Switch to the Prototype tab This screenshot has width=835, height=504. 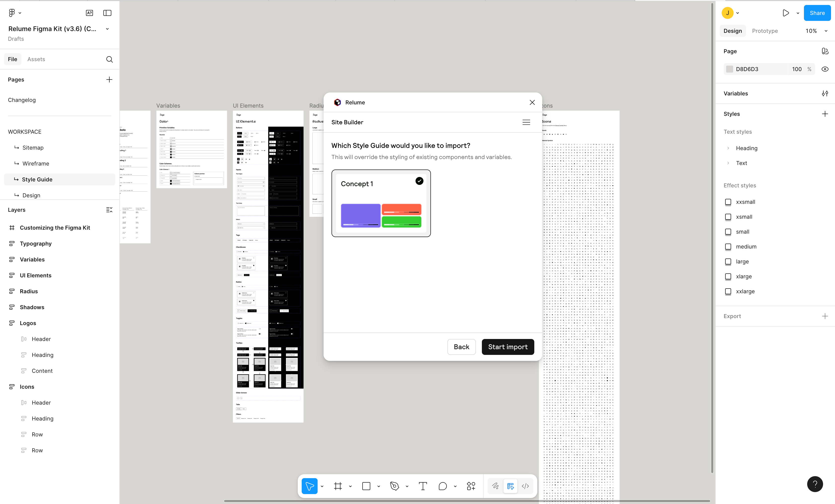pos(765,31)
